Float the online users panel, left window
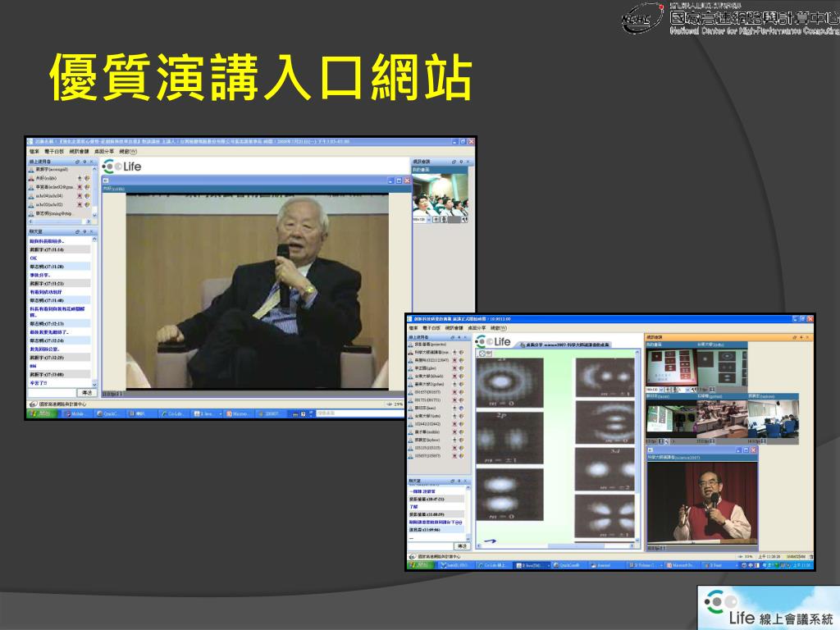The image size is (840, 630). (x=77, y=162)
